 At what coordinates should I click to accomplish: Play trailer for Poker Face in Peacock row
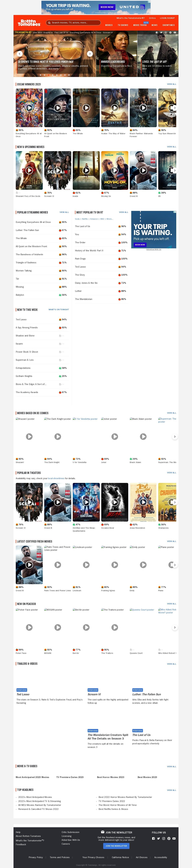pos(29,627)
